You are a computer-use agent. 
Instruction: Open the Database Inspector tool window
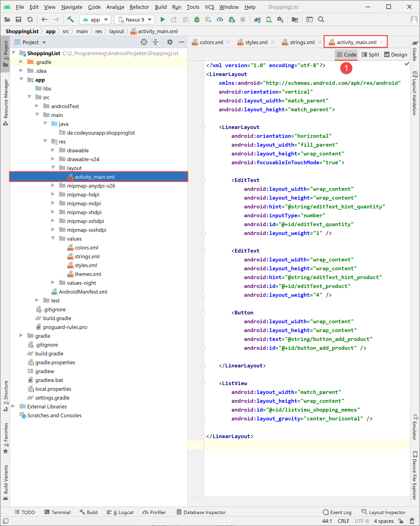coord(201,512)
